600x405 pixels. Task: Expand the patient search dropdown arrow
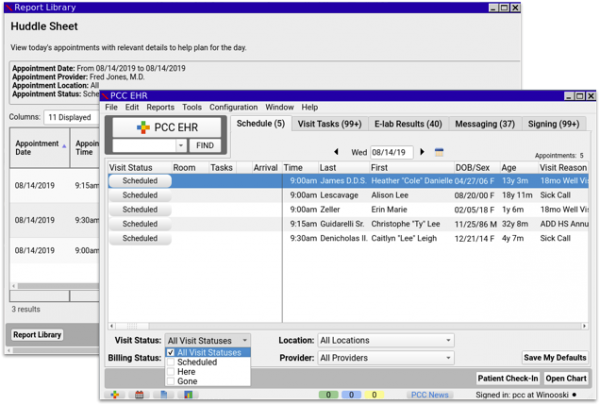click(x=181, y=145)
